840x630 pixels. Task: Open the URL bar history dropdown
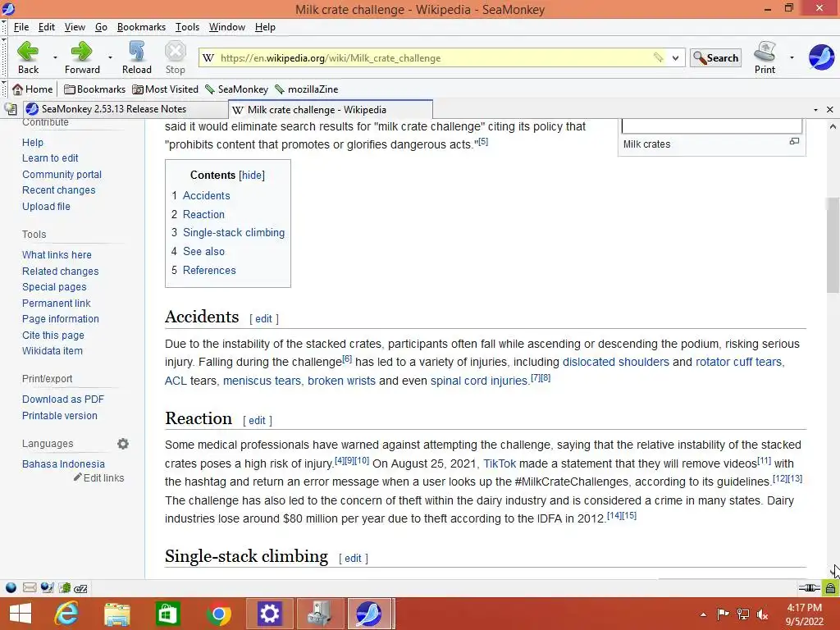point(676,58)
